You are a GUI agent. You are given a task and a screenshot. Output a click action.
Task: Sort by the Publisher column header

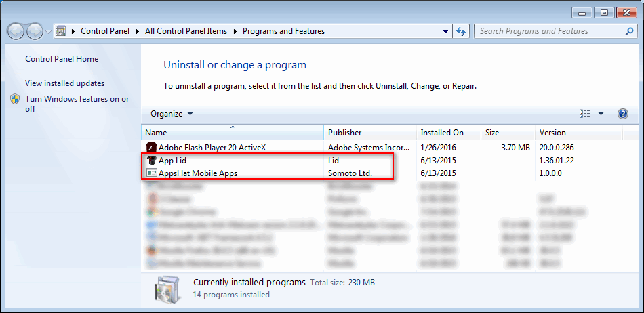pyautogui.click(x=370, y=133)
